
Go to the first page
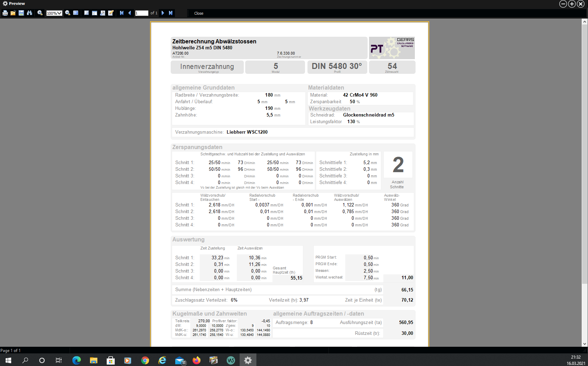point(122,13)
